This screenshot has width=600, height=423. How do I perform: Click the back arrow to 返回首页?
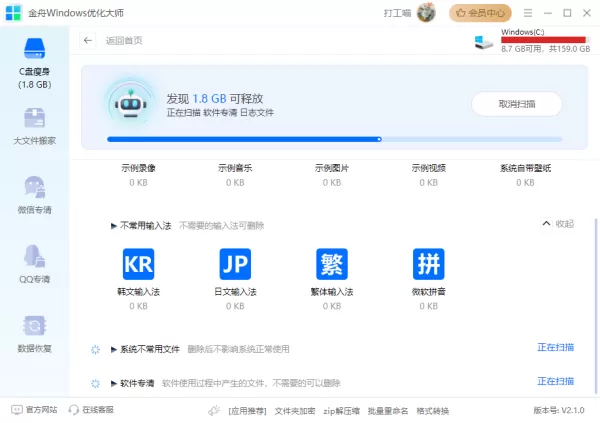88,41
